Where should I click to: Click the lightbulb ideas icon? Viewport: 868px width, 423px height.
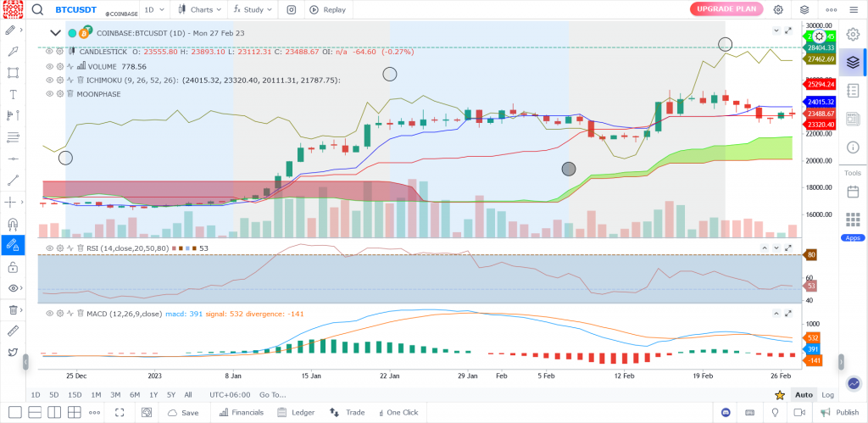coord(775,413)
